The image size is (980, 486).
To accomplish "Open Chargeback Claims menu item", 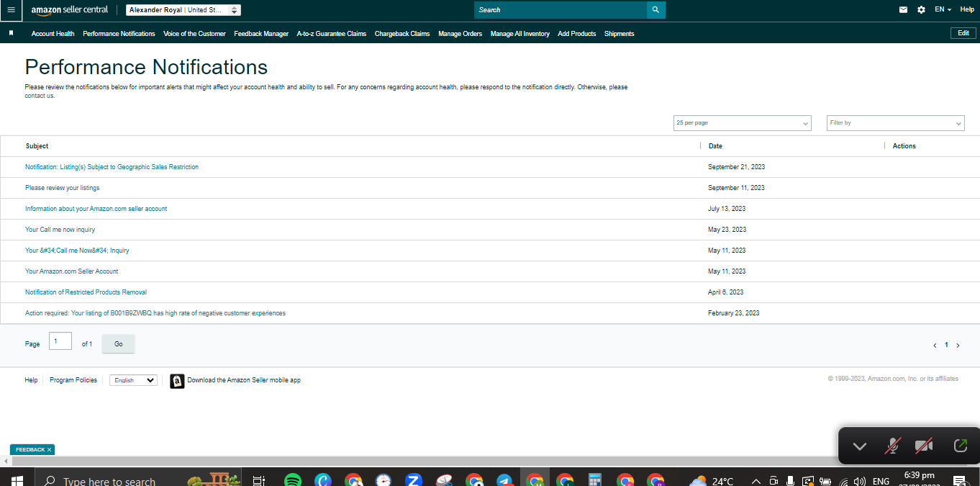I will (402, 34).
